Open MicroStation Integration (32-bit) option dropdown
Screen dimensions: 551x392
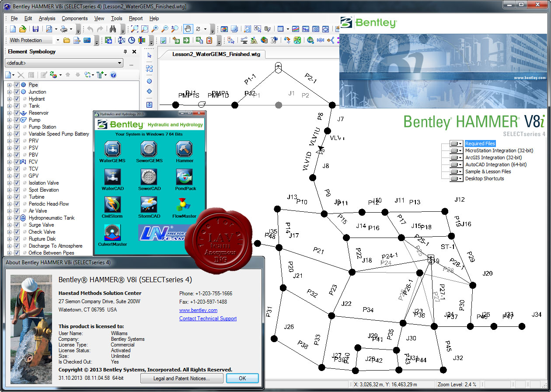point(456,150)
